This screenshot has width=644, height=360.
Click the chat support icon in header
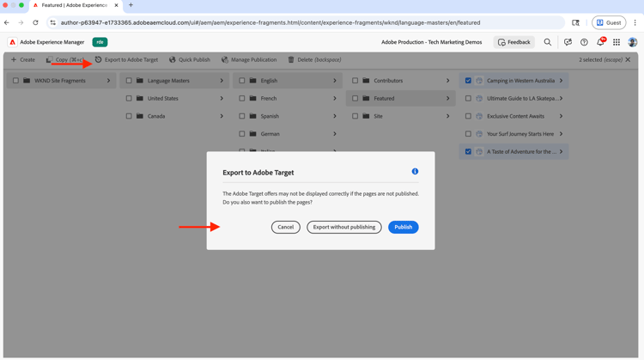[x=568, y=42]
